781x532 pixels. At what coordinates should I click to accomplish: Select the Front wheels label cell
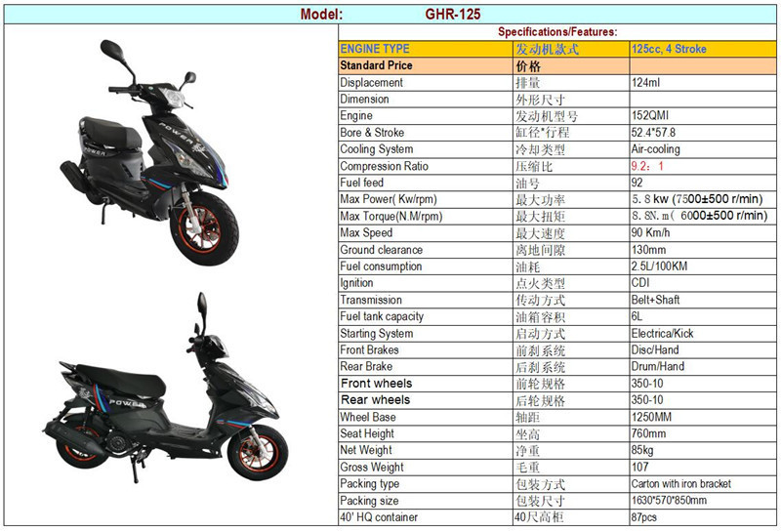426,384
